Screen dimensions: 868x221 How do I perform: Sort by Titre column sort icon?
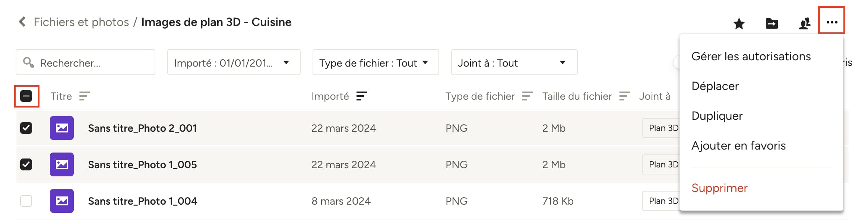coord(84,96)
